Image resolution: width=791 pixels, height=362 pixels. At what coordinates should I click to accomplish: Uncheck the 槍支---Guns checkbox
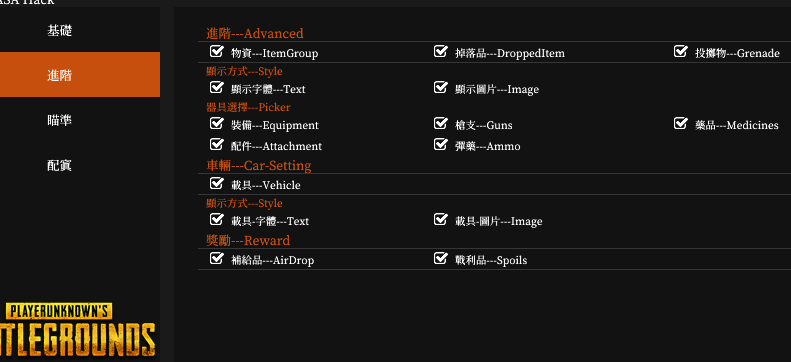coord(440,124)
